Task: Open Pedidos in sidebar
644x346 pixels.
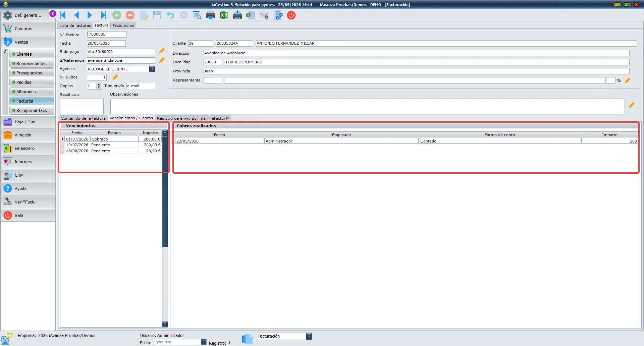Action: pos(32,82)
